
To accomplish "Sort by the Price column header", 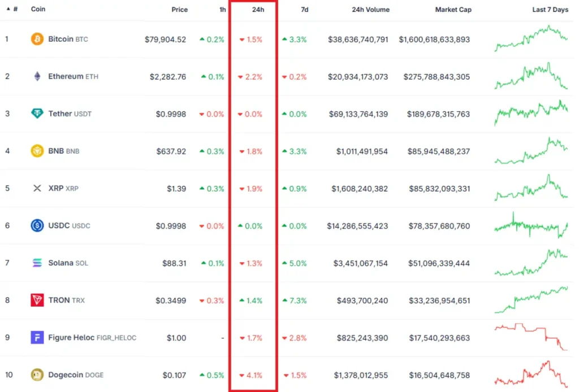I will point(179,10).
